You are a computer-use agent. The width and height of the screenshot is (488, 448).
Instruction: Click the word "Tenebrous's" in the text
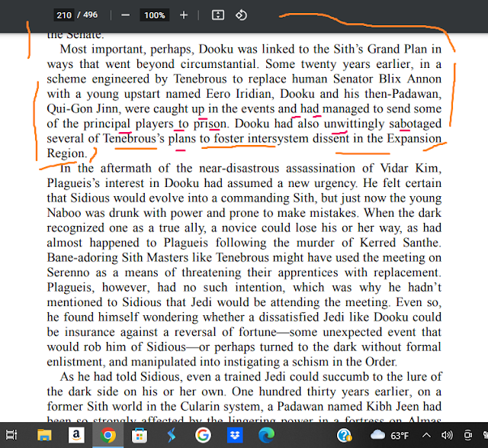coord(134,138)
